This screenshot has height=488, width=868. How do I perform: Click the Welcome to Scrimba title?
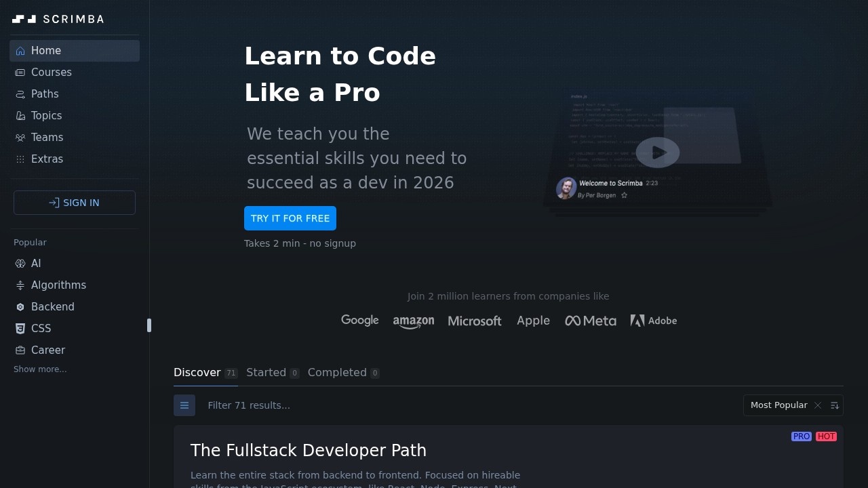pos(611,183)
